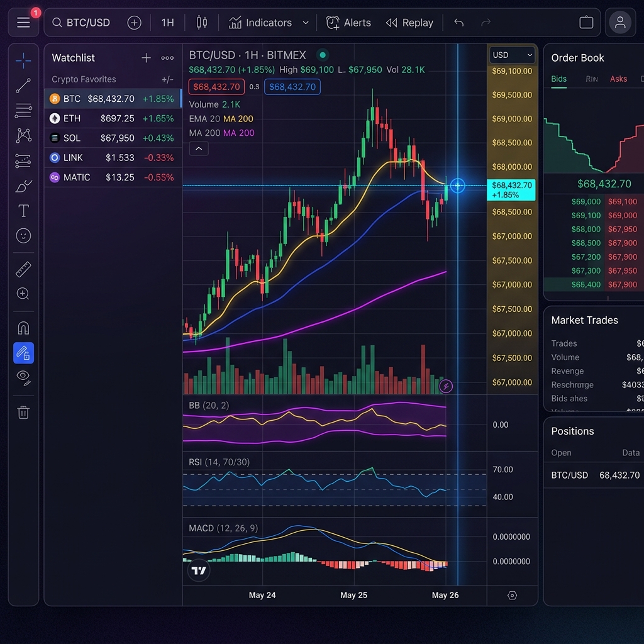
Task: Toggle the fullscreen layout icon
Action: pyautogui.click(x=586, y=22)
